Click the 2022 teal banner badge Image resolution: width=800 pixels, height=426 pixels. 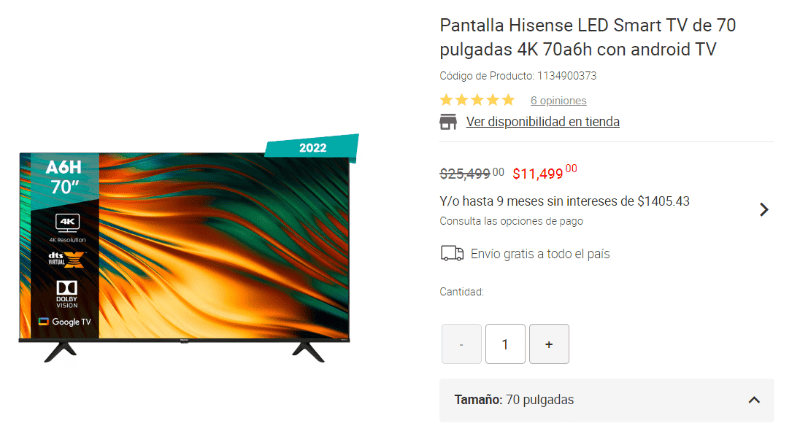pos(312,147)
